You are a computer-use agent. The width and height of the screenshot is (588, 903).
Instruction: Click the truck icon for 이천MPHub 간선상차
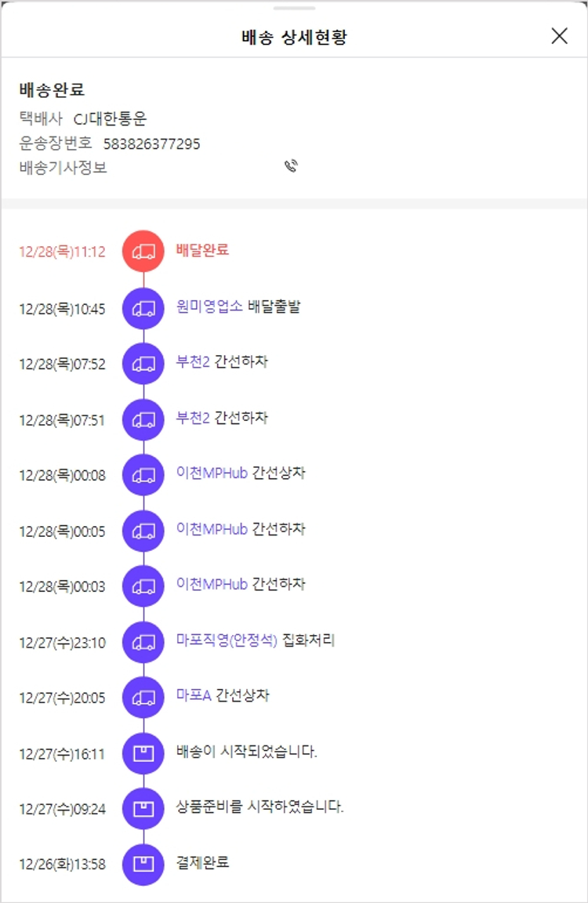point(143,475)
